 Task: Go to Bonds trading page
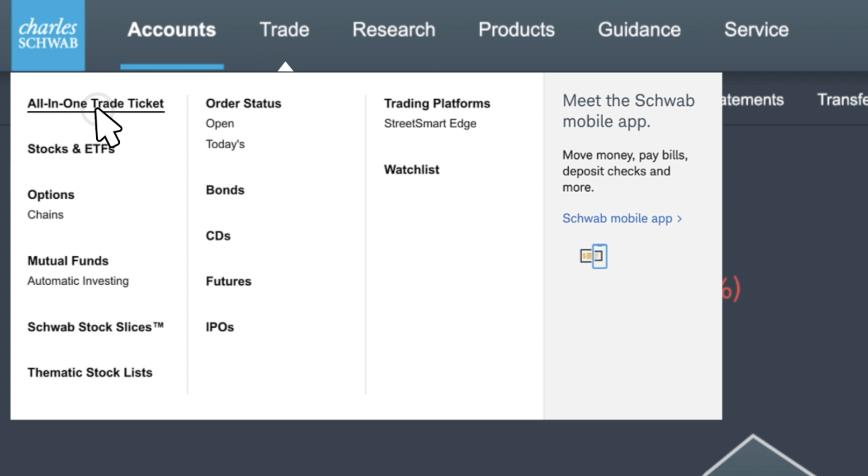(225, 190)
